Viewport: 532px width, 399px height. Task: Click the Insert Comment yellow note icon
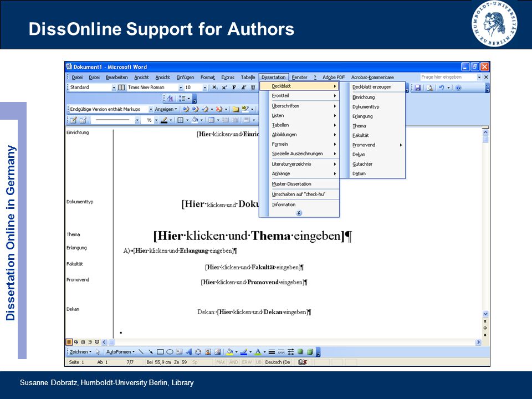(x=236, y=109)
